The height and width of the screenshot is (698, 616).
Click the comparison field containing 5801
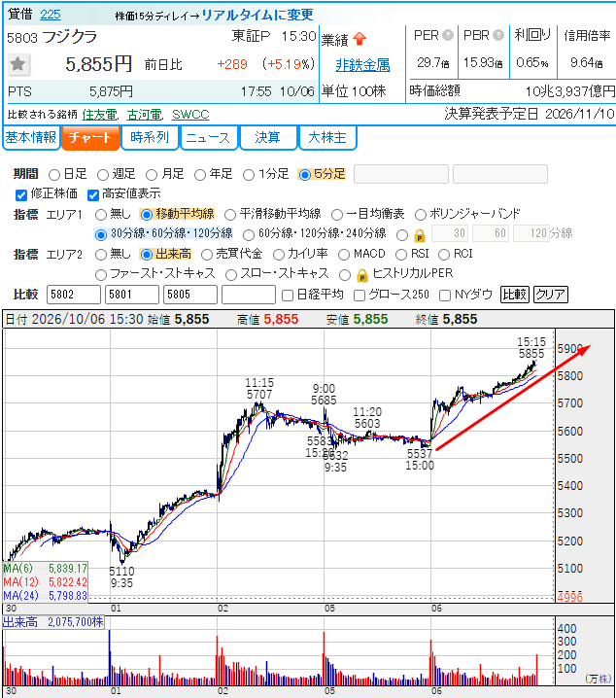click(x=132, y=295)
